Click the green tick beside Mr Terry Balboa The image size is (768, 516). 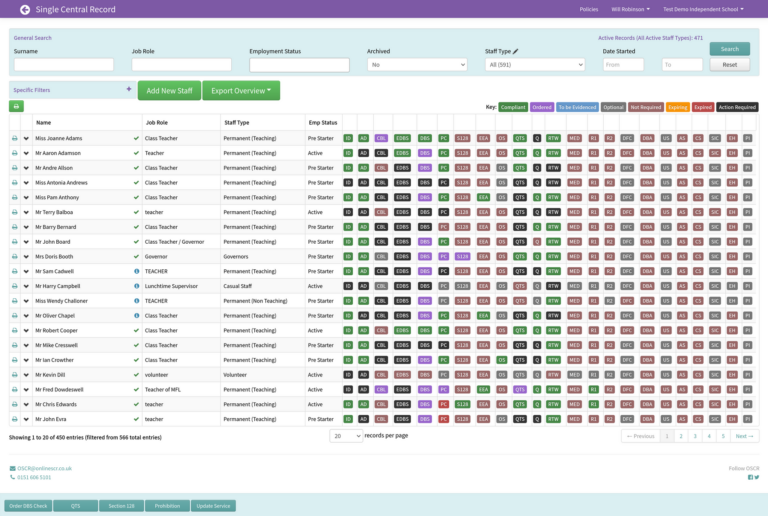click(x=136, y=212)
